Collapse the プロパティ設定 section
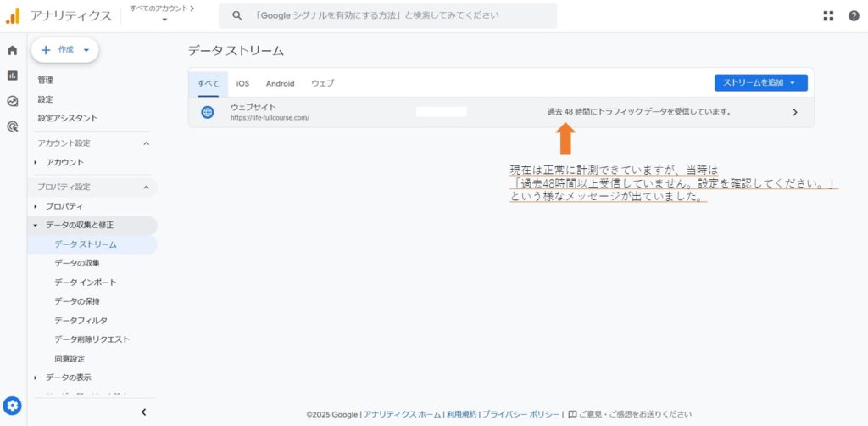868x426 pixels. [x=146, y=187]
